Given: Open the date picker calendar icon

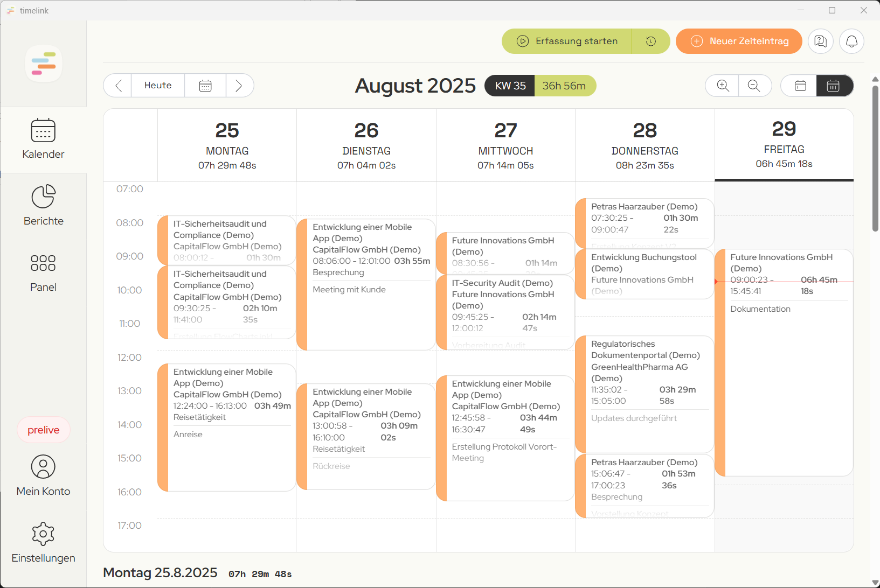Looking at the screenshot, I should [205, 86].
